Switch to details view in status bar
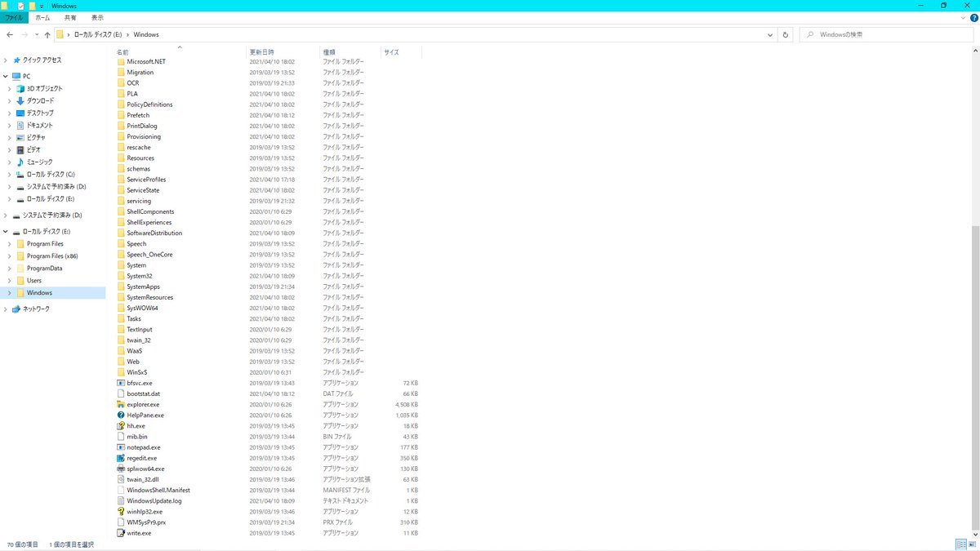980x551 pixels. tap(961, 544)
